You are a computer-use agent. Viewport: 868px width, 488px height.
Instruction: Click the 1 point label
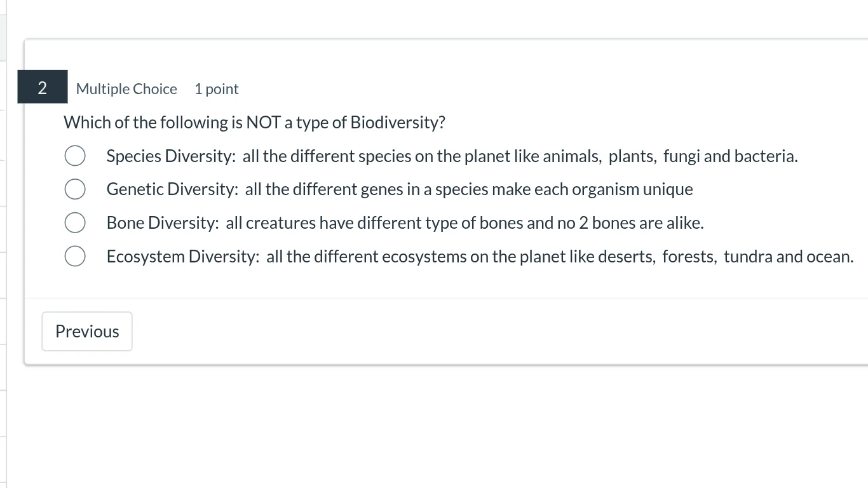coord(216,89)
